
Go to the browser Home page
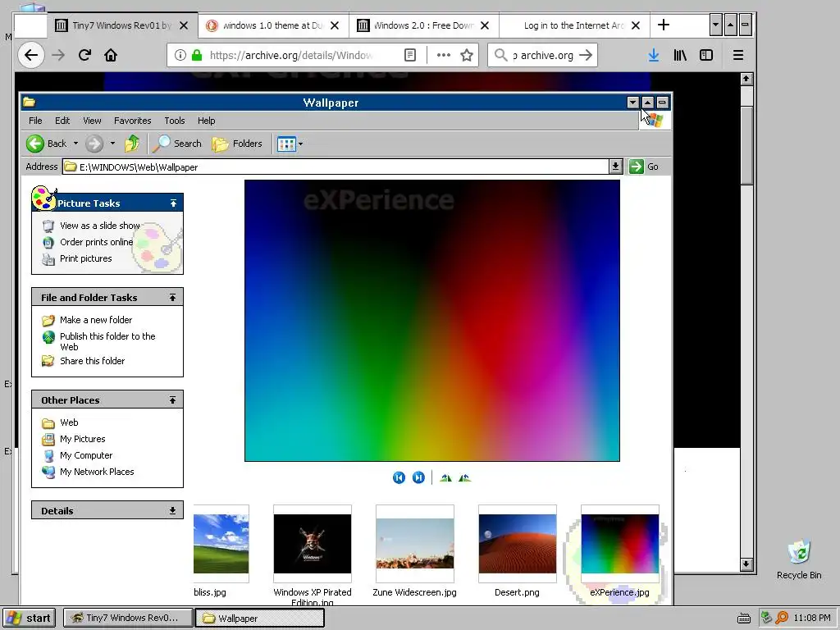coord(111,55)
